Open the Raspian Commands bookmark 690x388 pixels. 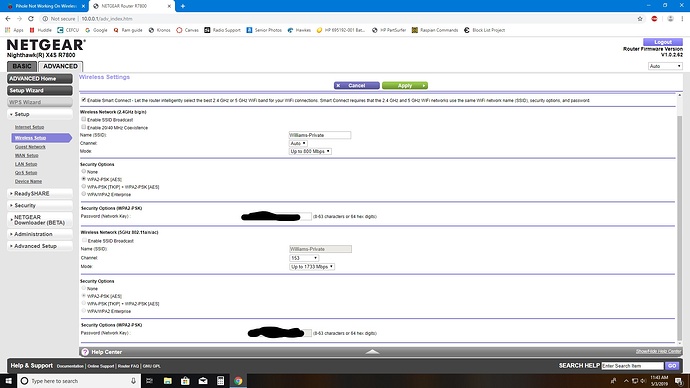[435, 30]
